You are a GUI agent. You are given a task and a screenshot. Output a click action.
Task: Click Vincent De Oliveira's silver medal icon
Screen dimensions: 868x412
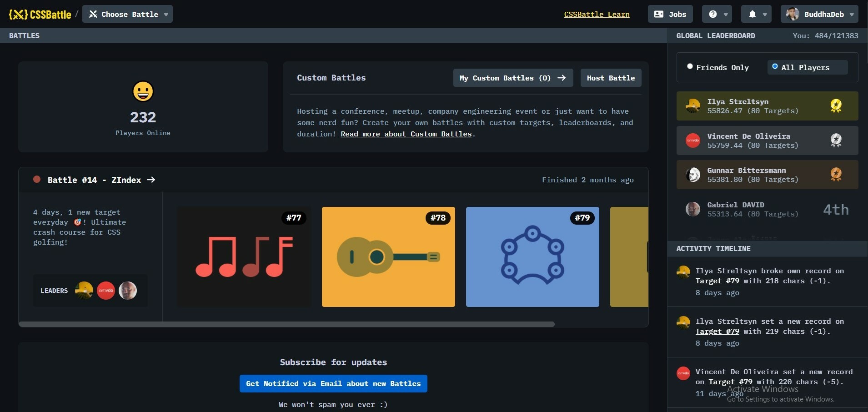point(836,141)
